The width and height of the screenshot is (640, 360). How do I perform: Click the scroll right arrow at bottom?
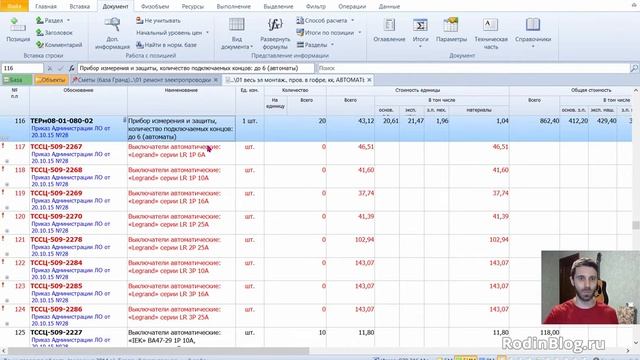[x=628, y=351]
